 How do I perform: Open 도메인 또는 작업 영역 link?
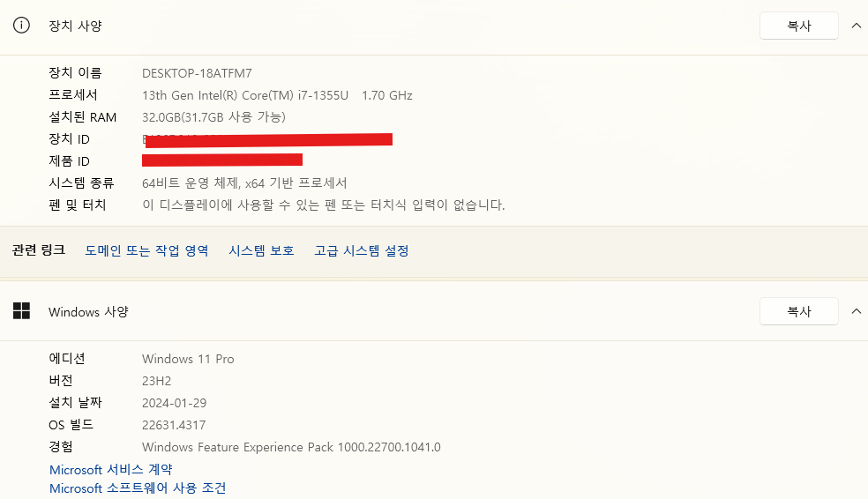[x=146, y=250]
